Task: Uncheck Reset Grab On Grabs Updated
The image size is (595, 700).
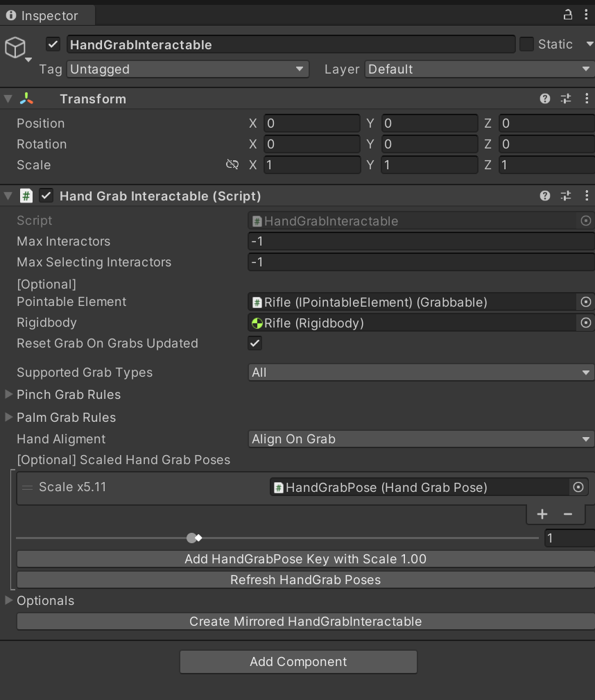Action: click(255, 343)
